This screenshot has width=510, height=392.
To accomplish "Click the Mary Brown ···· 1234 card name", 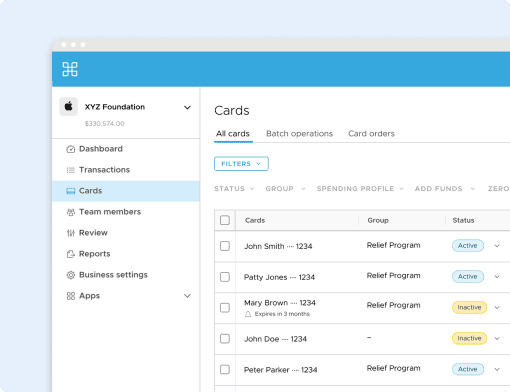I will pyautogui.click(x=280, y=303).
